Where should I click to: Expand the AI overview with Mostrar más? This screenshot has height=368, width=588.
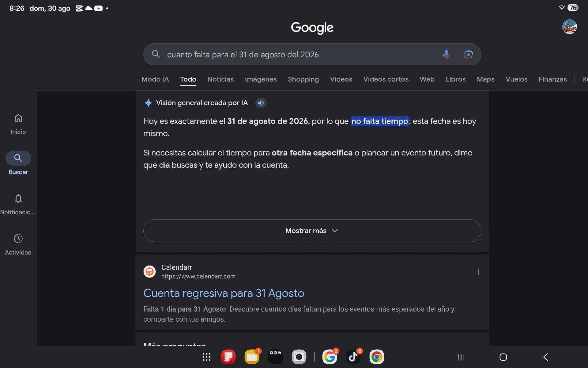coord(312,231)
